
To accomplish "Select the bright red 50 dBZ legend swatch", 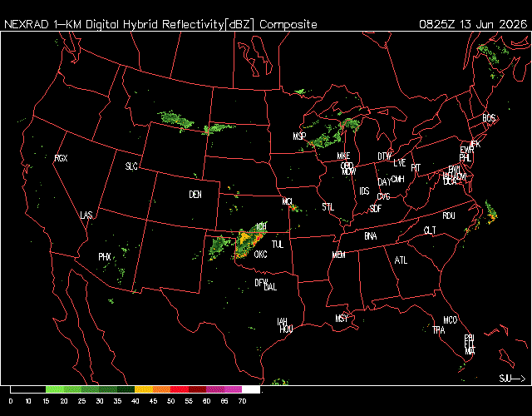I will click(180, 389).
